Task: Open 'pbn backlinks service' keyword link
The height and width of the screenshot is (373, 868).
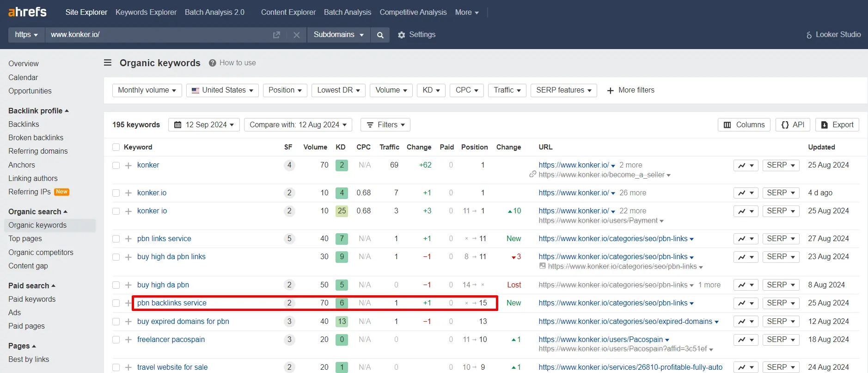Action: click(x=172, y=303)
